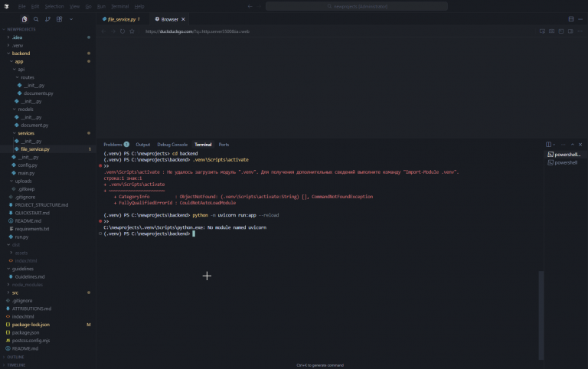Image resolution: width=588 pixels, height=369 pixels.
Task: Open browser toolbar more actions ellipsis
Action: click(580, 31)
